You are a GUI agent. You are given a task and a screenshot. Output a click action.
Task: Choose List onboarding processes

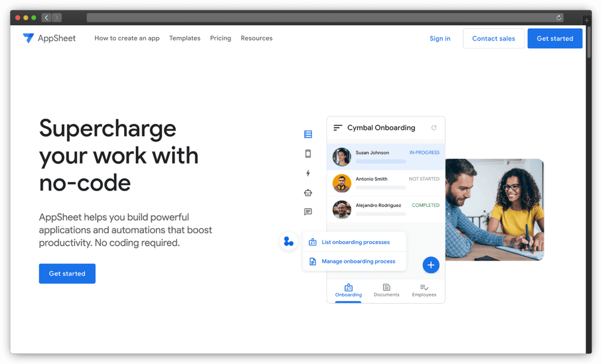[x=354, y=242]
